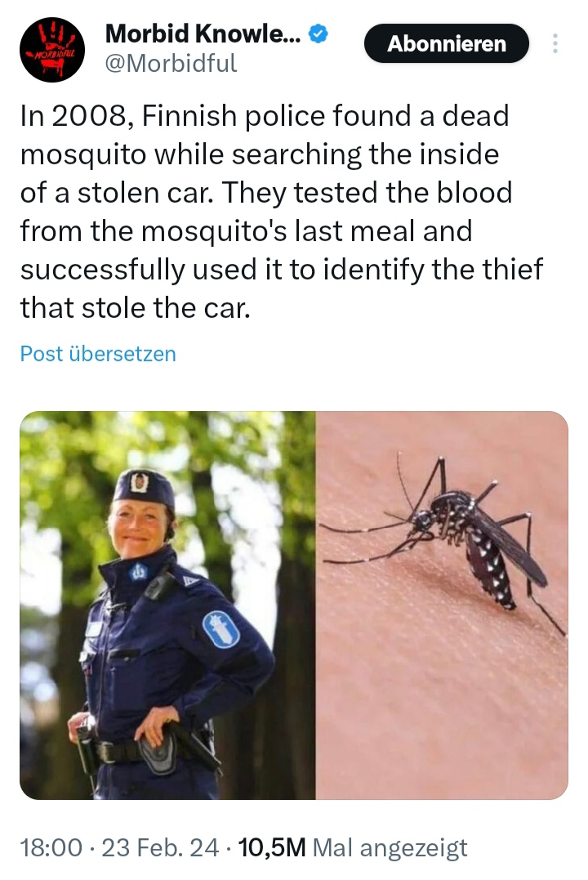588x880 pixels.
Task: Open the Finnish police officer photo
Action: tap(167, 605)
